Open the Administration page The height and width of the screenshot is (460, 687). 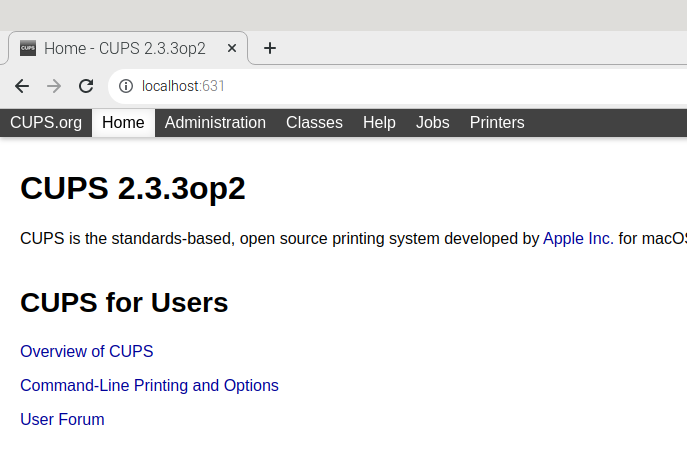(x=215, y=123)
